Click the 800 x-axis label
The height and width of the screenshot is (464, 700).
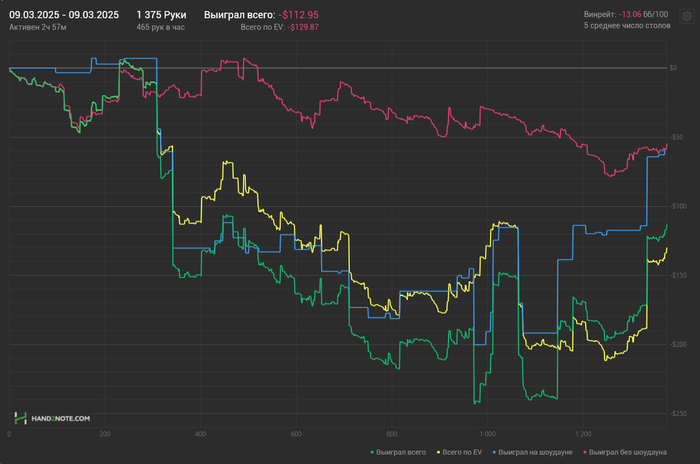tap(392, 434)
